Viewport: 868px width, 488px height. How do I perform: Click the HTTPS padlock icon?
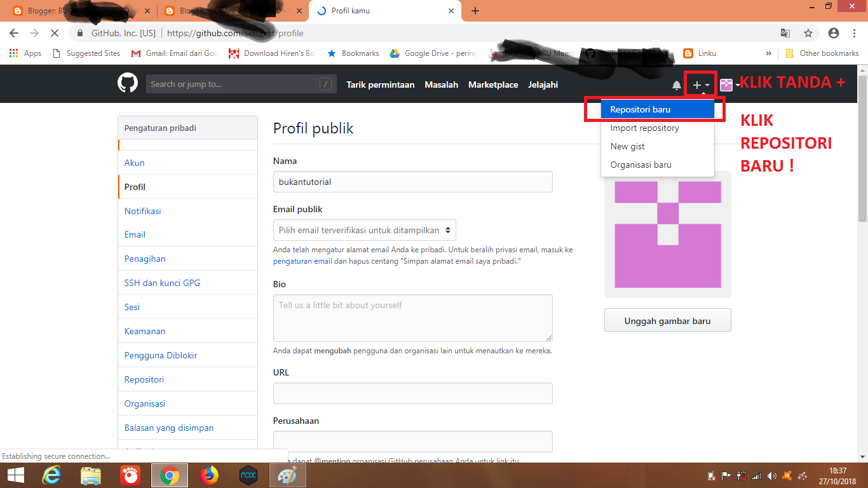click(x=80, y=32)
